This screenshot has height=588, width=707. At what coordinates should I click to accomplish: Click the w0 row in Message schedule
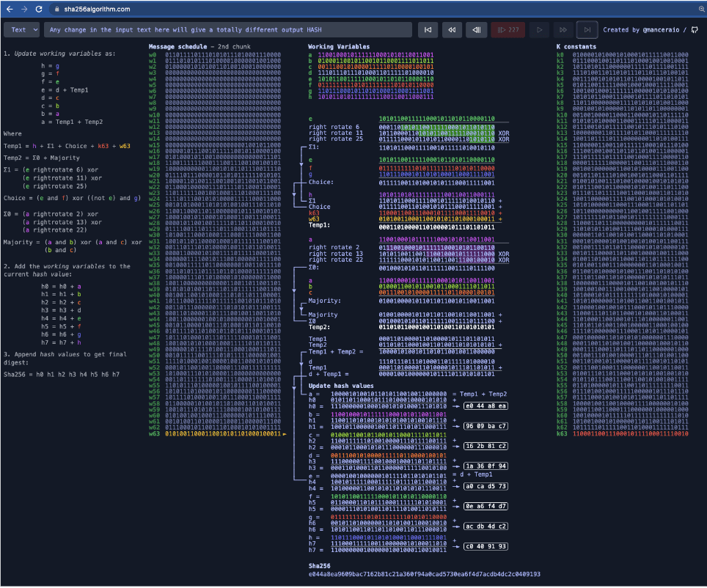click(215, 55)
